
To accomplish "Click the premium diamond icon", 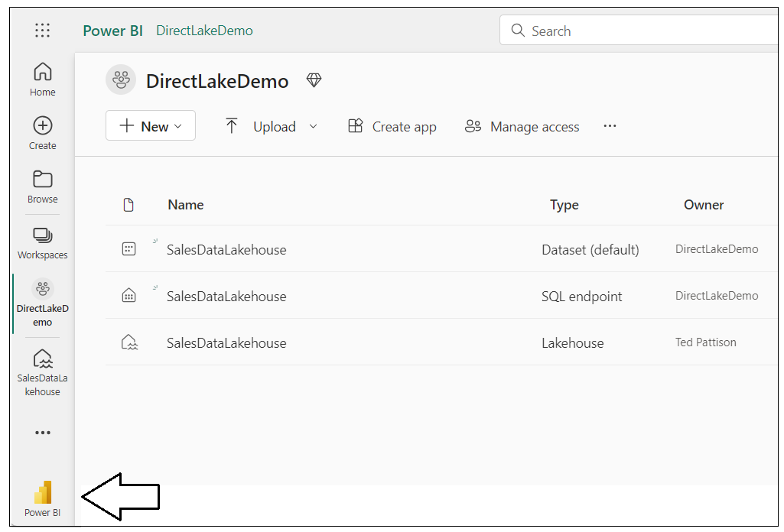I will tap(314, 80).
